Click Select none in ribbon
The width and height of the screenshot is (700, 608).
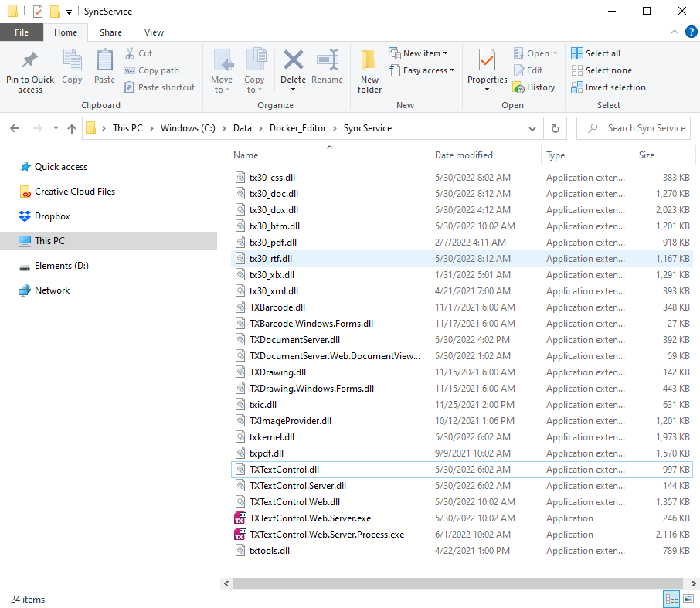click(x=602, y=70)
